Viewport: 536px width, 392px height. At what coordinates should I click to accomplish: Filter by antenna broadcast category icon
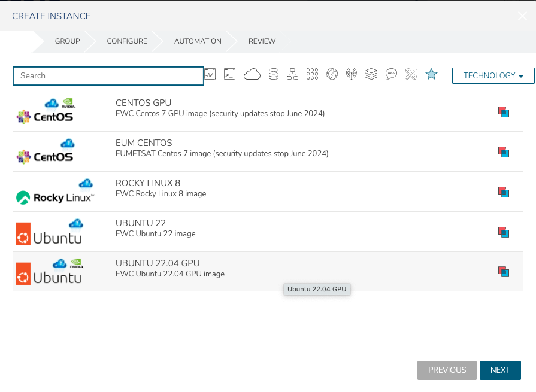(352, 74)
